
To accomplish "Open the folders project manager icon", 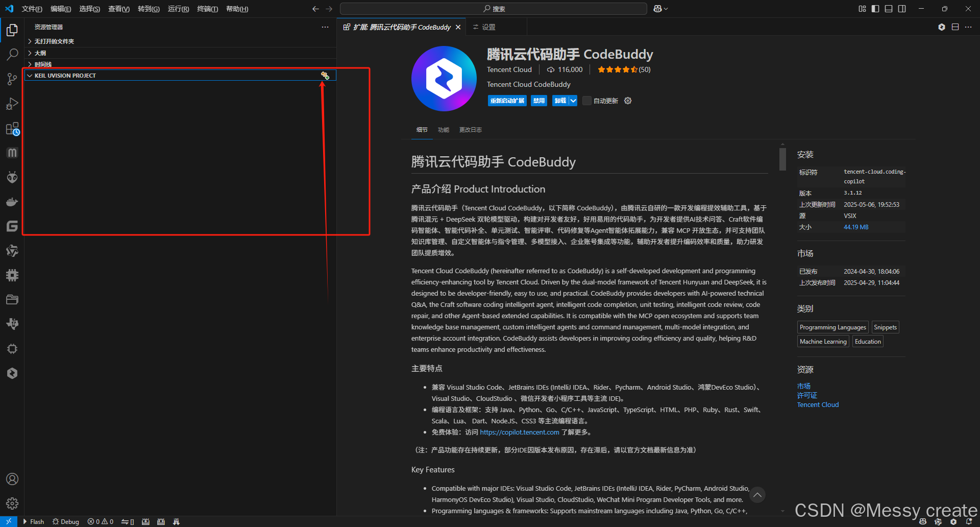I will (x=12, y=300).
